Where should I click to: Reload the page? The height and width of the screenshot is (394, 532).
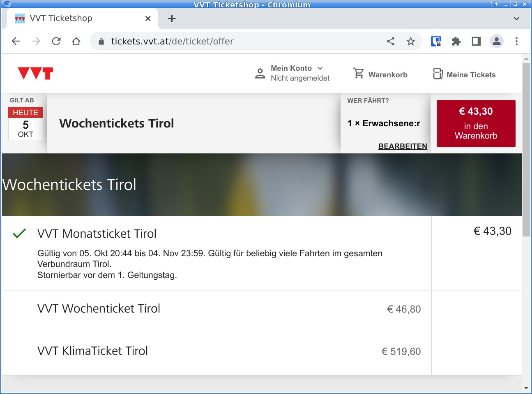(x=56, y=41)
